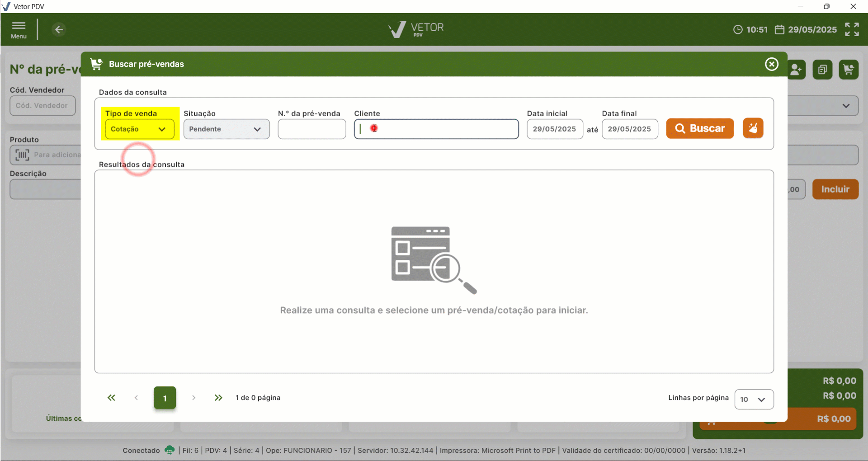Click the Incluir button
This screenshot has height=461, width=868.
835,189
